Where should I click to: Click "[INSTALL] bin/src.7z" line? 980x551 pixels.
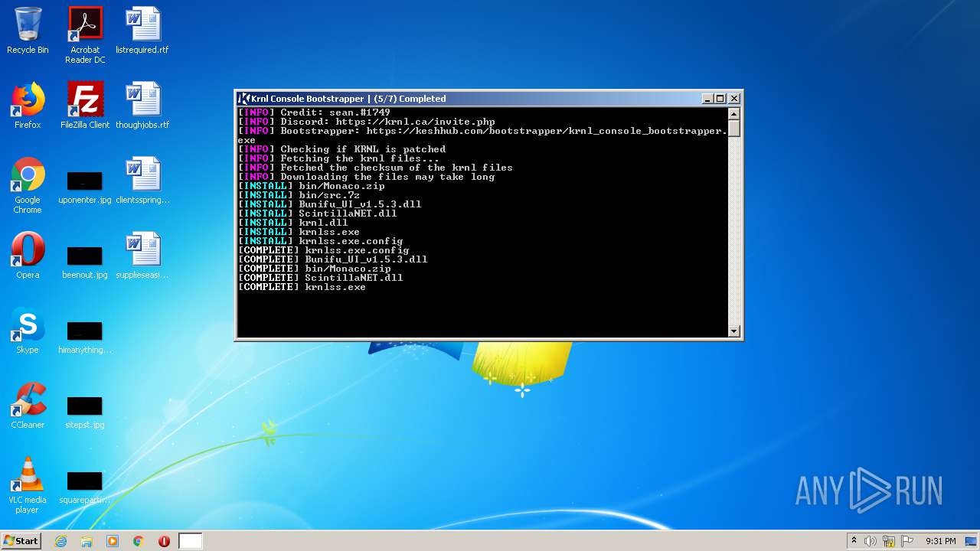[x=299, y=195]
